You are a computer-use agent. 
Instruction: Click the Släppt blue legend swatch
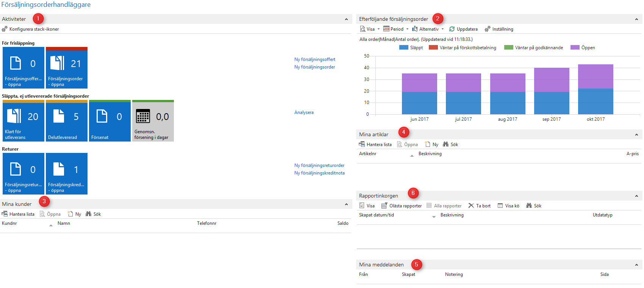click(404, 48)
